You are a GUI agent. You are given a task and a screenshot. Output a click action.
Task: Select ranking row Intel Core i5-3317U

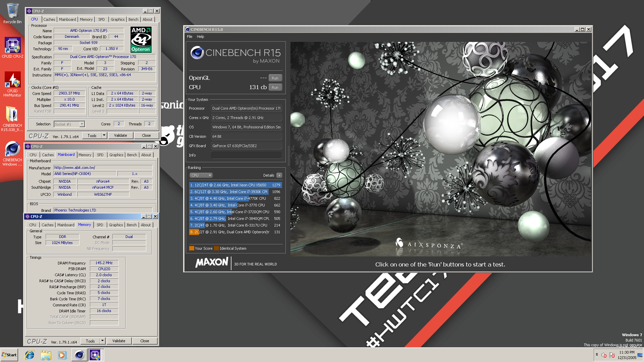[x=235, y=225]
